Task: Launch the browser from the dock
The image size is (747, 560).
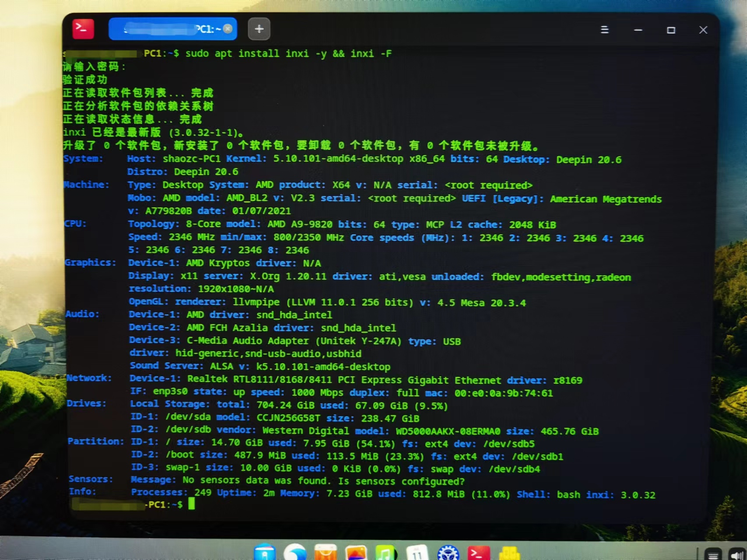Action: coord(295,552)
